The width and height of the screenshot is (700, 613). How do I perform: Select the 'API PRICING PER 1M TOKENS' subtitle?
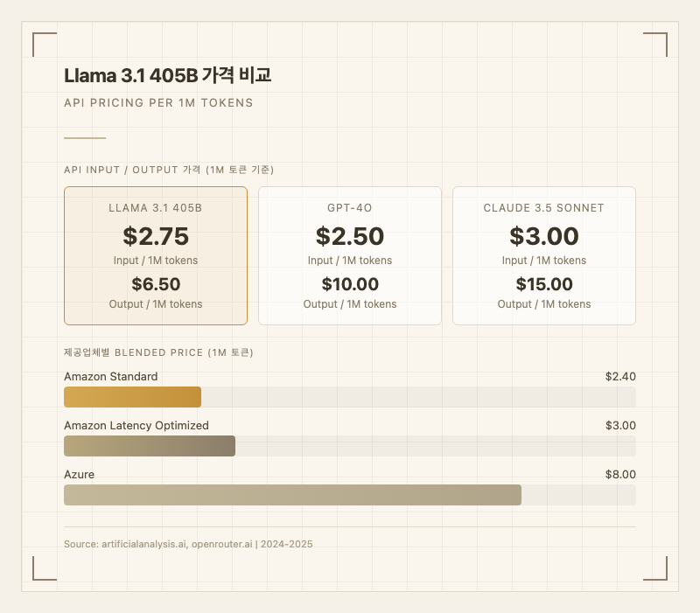[158, 103]
